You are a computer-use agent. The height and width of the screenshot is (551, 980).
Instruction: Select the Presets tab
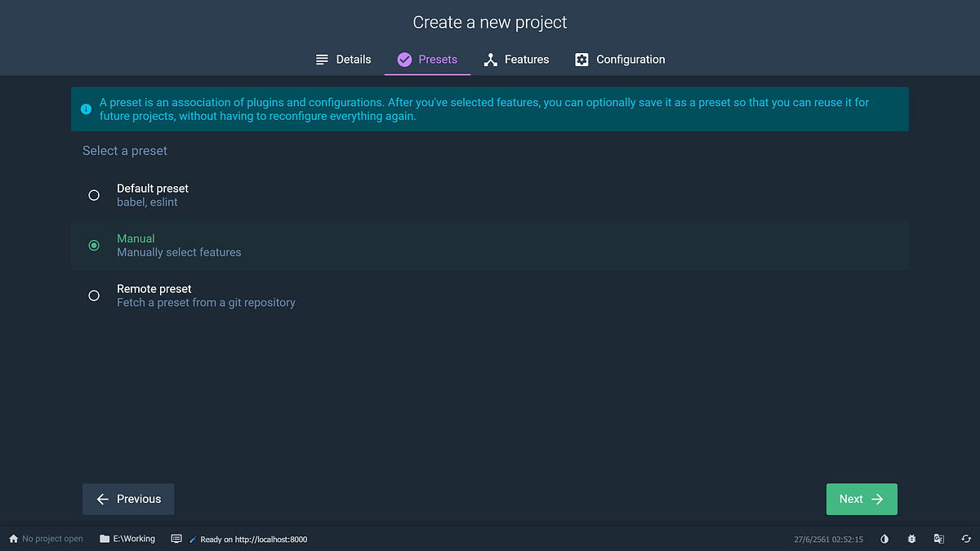tap(427, 60)
